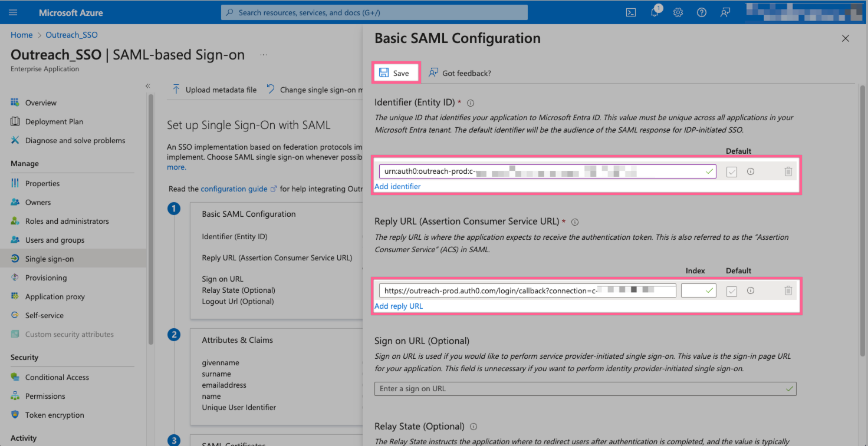Click the Single sign-on icon in the sidebar
This screenshot has width=868, height=446.
[x=15, y=259]
